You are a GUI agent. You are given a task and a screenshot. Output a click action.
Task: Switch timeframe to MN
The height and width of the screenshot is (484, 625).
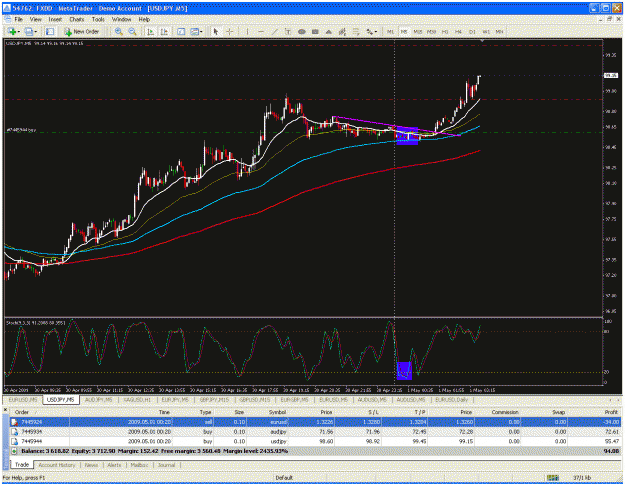[499, 31]
